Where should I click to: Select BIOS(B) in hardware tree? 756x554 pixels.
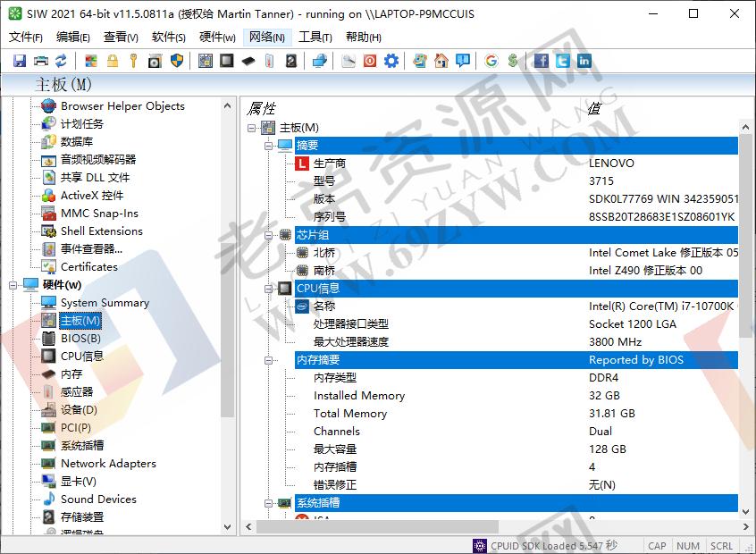click(x=80, y=339)
